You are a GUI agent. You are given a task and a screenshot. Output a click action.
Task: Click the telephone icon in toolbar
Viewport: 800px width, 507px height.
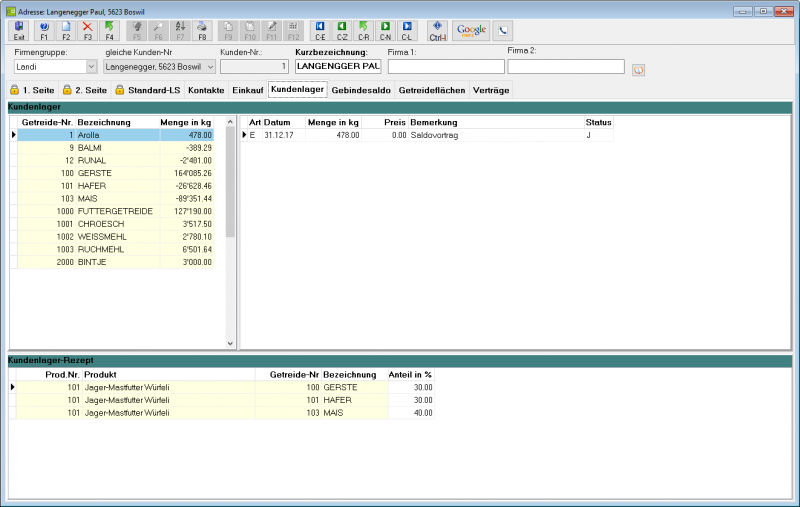[x=503, y=31]
